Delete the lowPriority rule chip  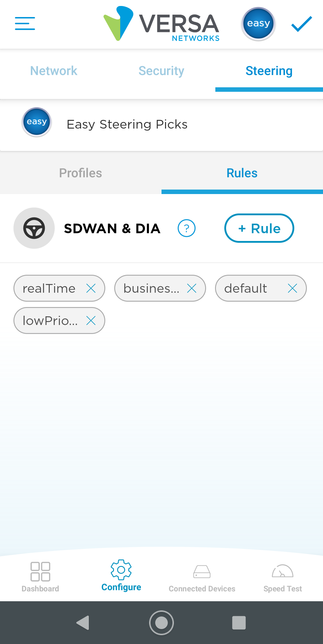coord(91,321)
